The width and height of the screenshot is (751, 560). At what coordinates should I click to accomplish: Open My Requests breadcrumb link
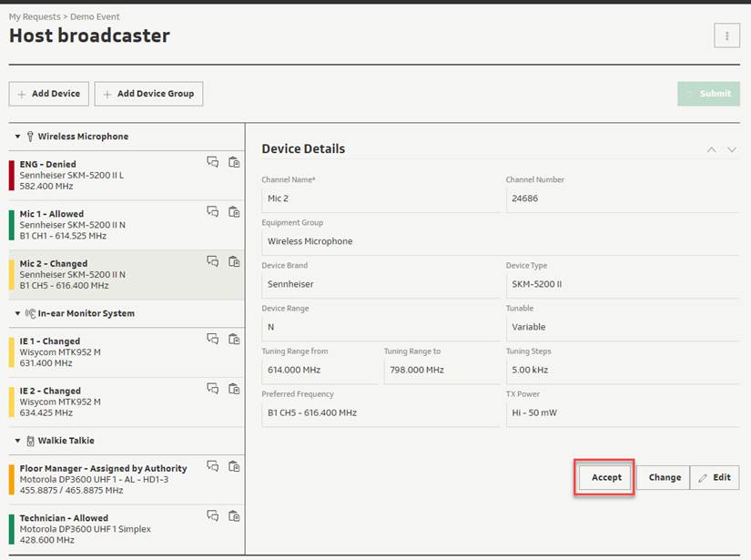(35, 16)
